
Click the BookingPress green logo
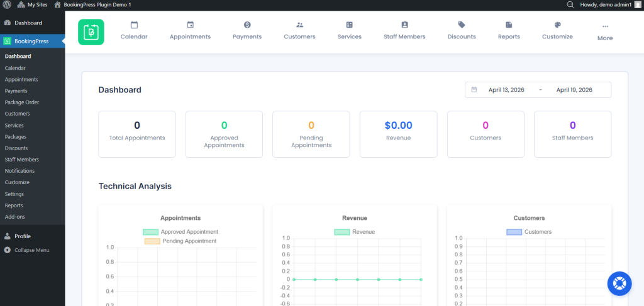point(91,32)
